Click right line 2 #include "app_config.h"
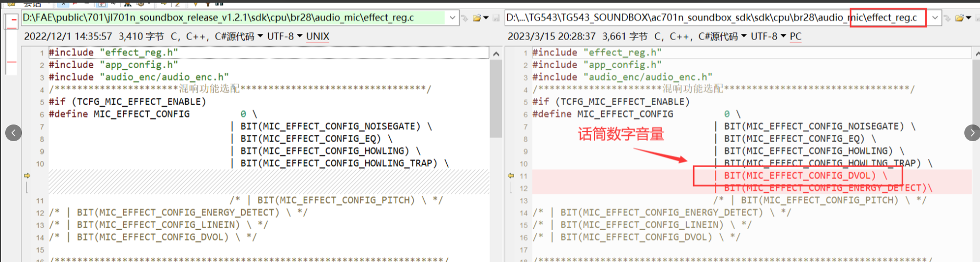Viewport: 980px width, 262px height. coord(597,65)
